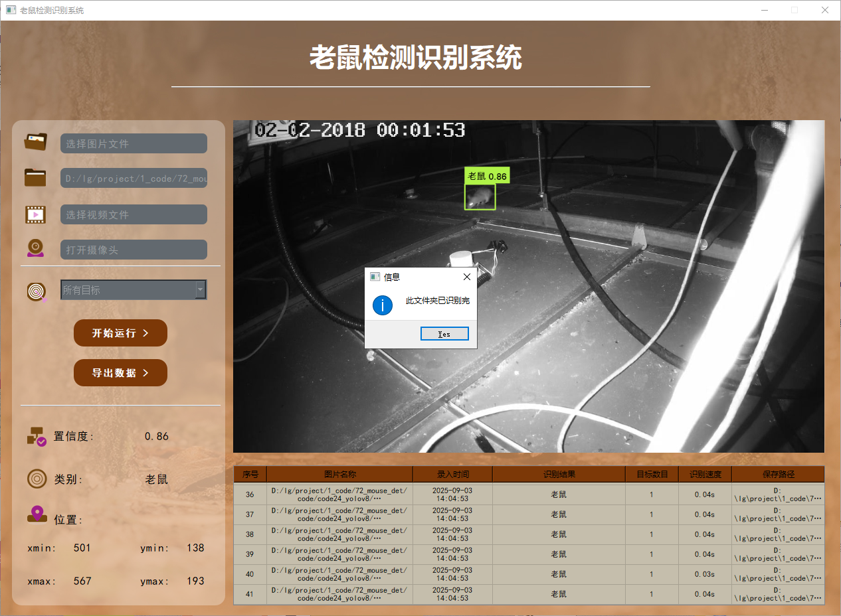Click the confidence icon next to 置信度
This screenshot has height=616, width=841.
tap(37, 436)
